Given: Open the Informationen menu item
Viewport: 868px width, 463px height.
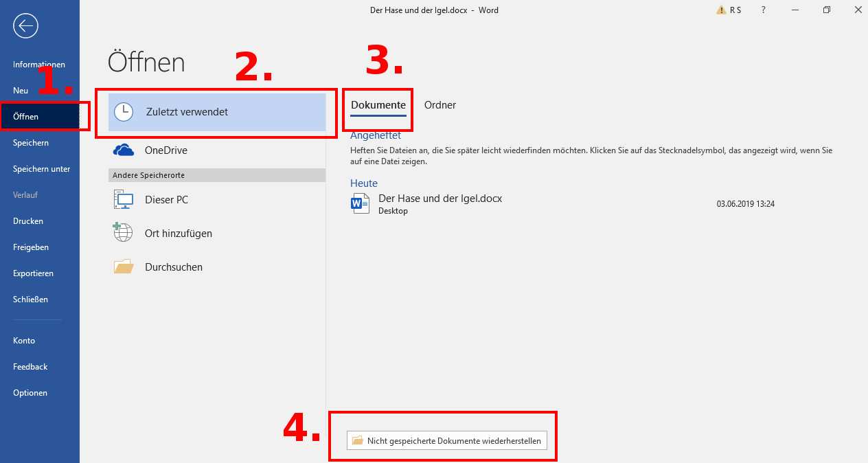Looking at the screenshot, I should 39,65.
